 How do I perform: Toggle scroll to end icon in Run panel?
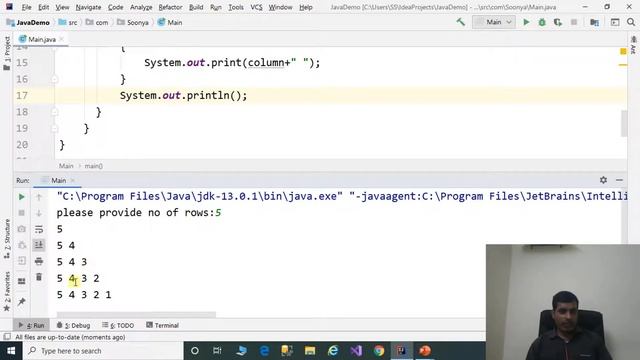tap(39, 245)
